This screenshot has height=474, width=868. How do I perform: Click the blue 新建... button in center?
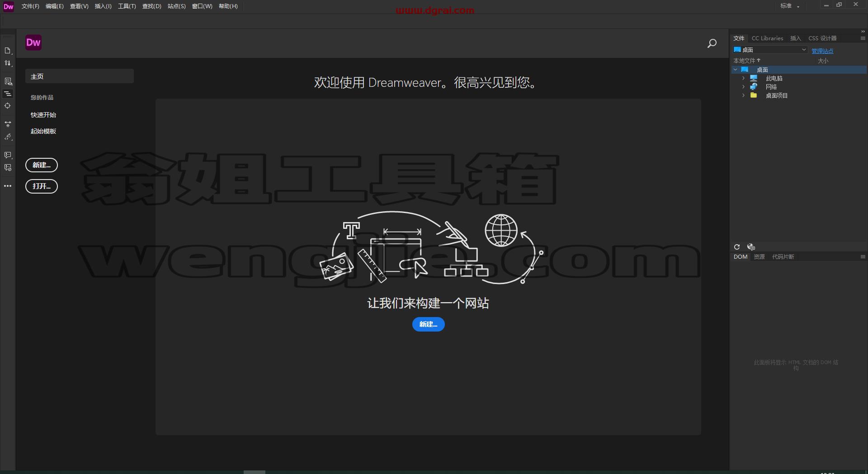click(x=428, y=324)
